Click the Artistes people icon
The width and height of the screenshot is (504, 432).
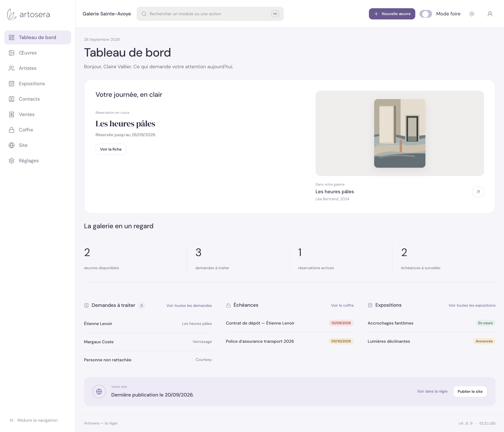pyautogui.click(x=11, y=68)
